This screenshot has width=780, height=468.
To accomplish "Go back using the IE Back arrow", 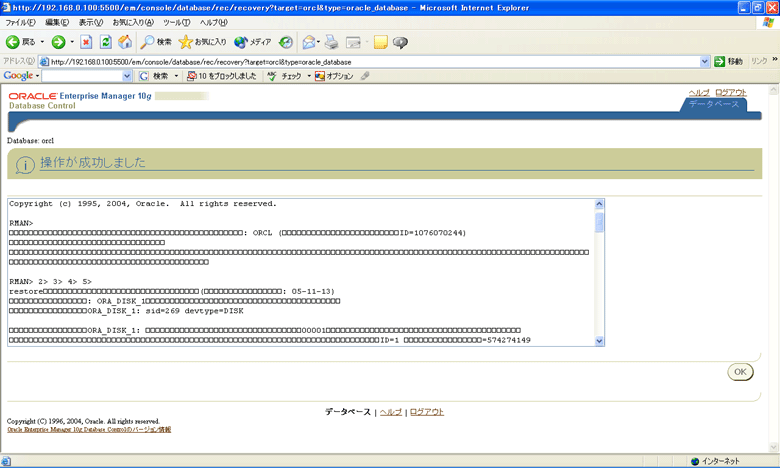I will [x=20, y=42].
